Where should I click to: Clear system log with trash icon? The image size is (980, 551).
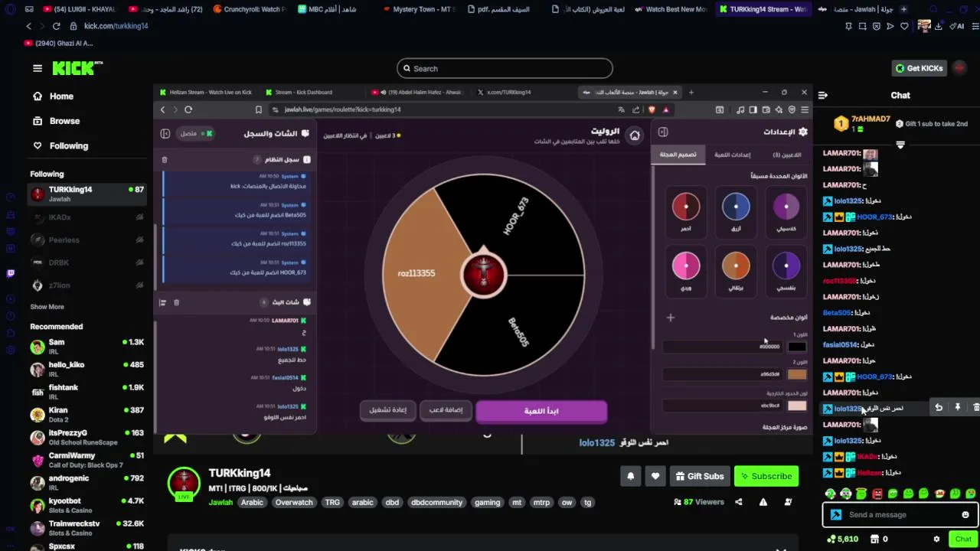[165, 159]
